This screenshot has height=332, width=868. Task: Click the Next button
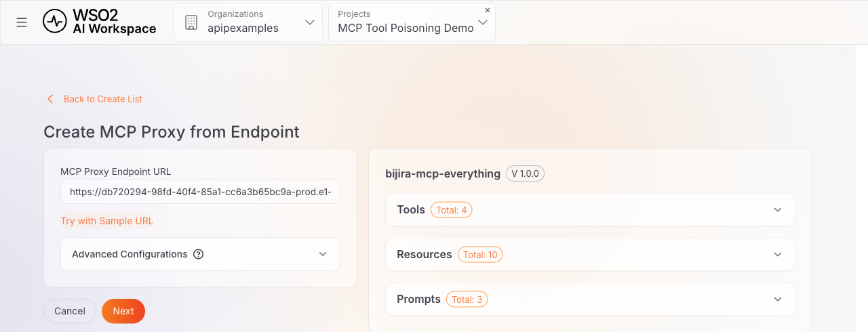123,311
